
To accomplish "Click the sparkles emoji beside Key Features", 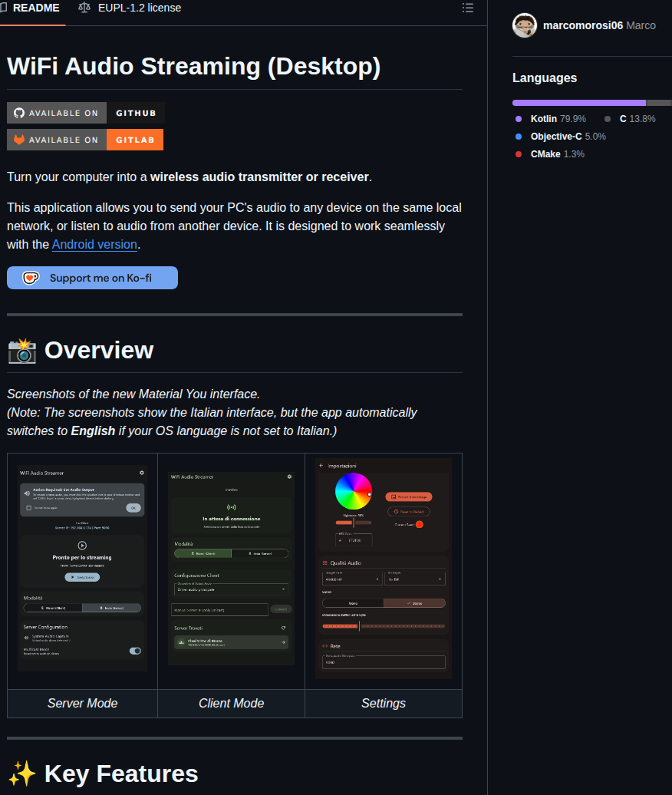I will click(x=22, y=774).
